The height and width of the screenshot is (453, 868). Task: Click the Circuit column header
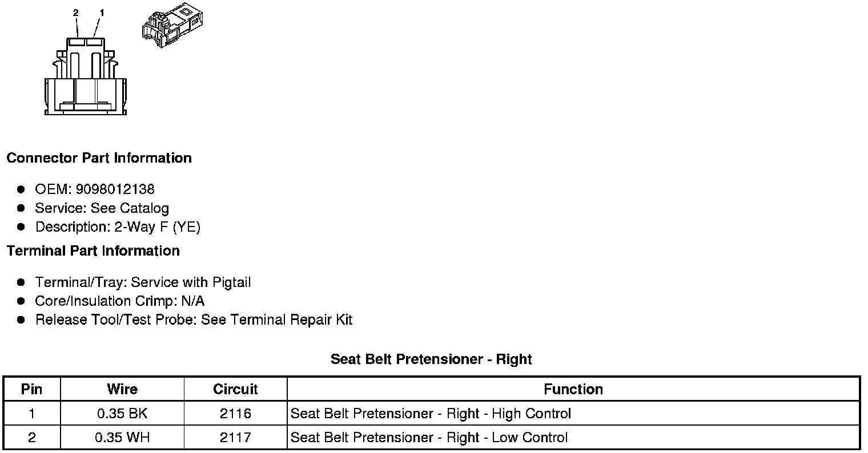point(235,389)
